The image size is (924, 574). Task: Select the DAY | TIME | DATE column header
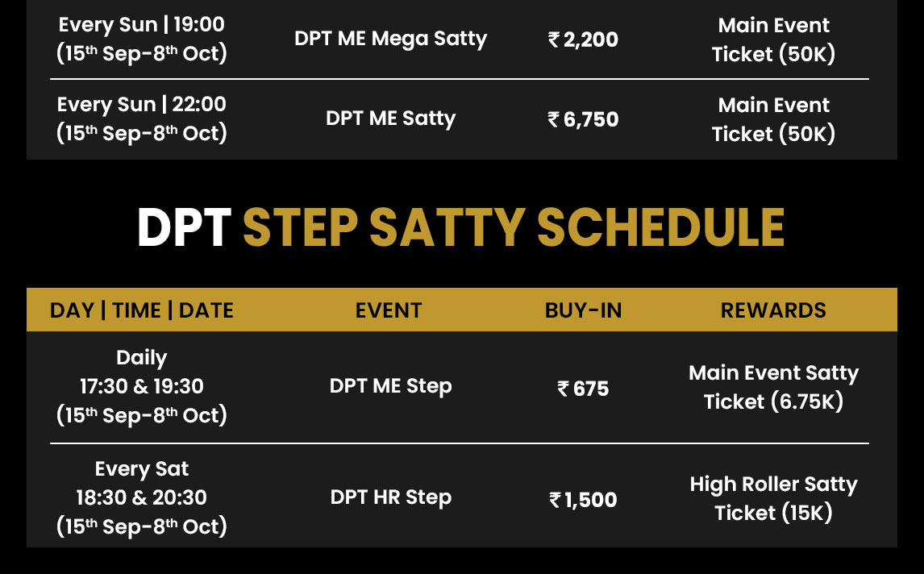click(x=141, y=310)
